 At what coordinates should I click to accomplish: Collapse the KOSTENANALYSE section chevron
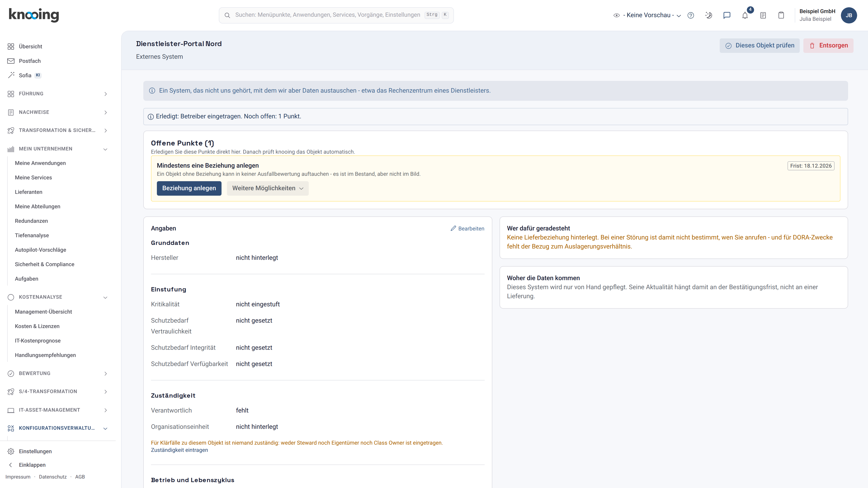[106, 297]
